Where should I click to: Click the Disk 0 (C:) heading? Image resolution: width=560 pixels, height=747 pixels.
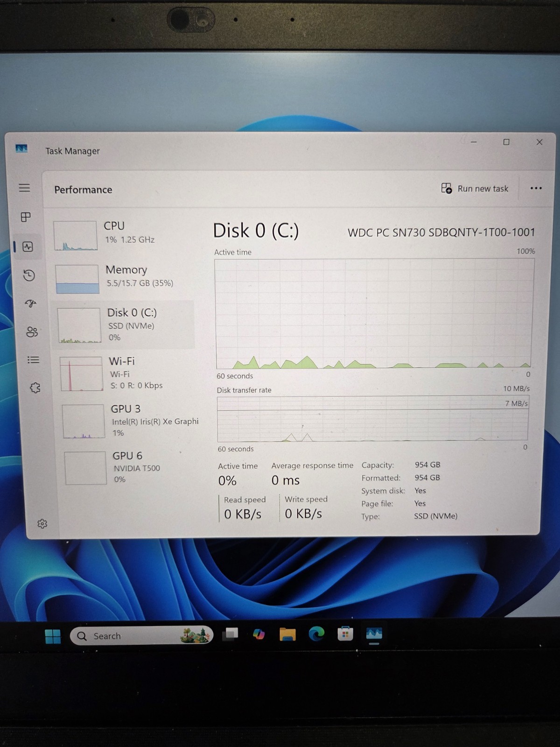(256, 231)
